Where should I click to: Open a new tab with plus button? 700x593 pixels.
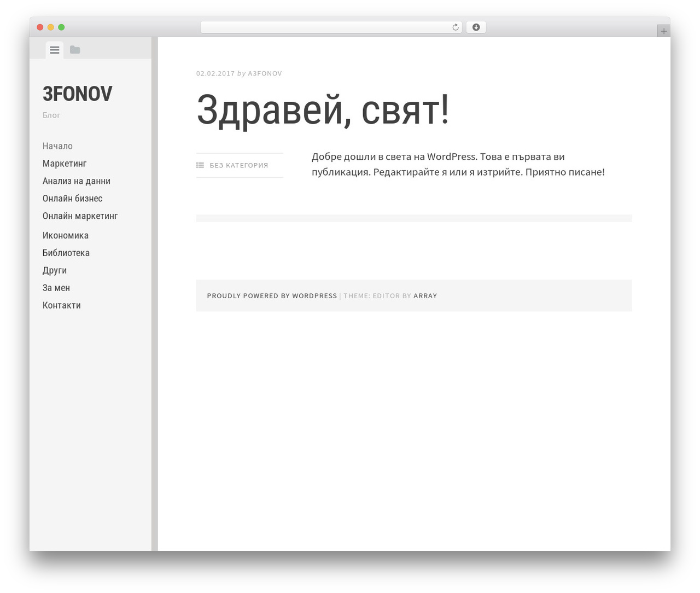[663, 31]
